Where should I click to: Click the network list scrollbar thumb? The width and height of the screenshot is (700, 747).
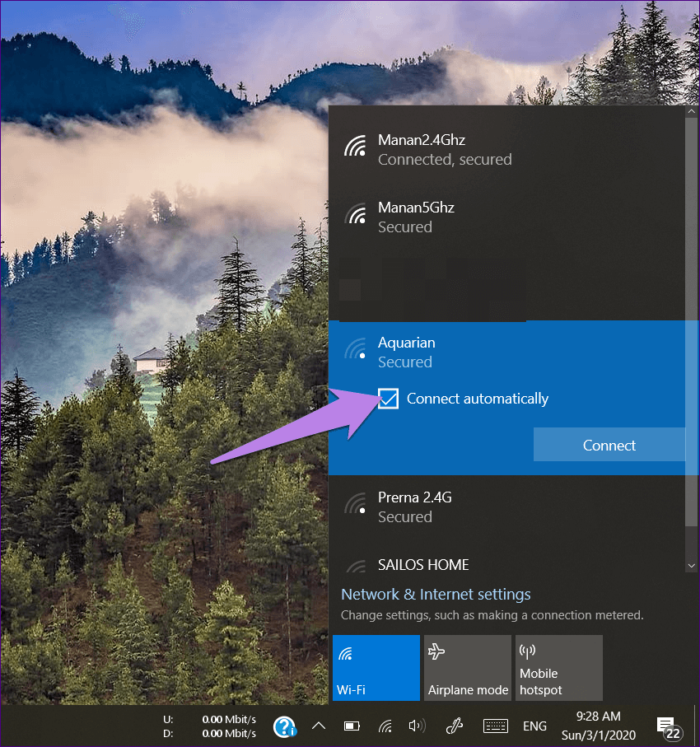tap(692, 322)
